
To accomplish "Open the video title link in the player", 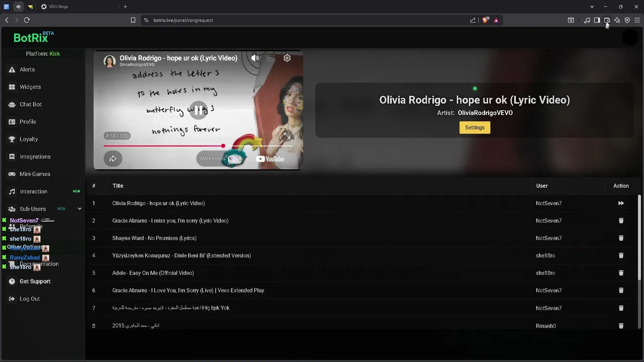I will point(178,58).
